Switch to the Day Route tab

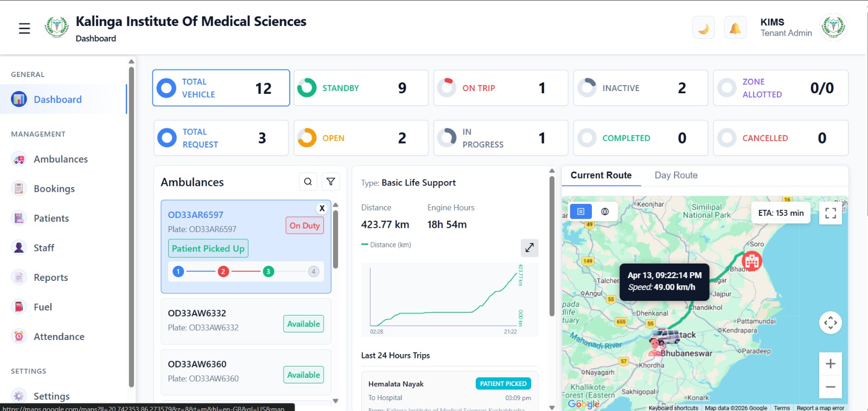point(676,175)
